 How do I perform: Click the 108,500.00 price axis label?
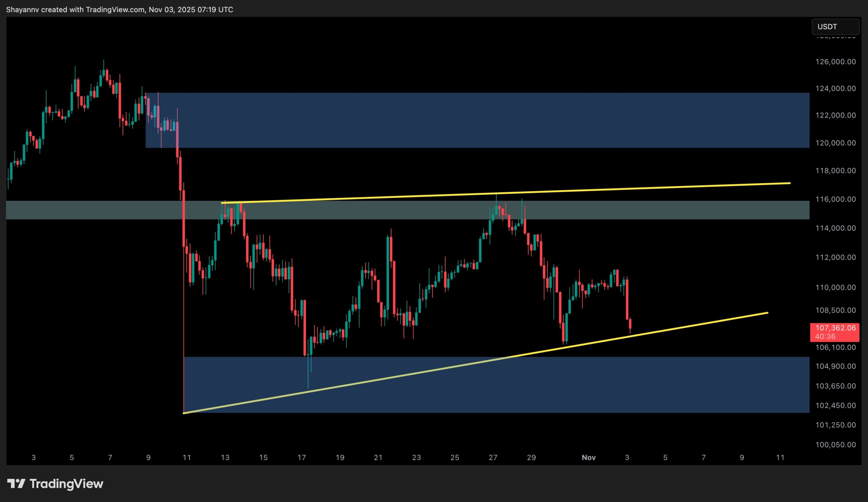pyautogui.click(x=835, y=310)
